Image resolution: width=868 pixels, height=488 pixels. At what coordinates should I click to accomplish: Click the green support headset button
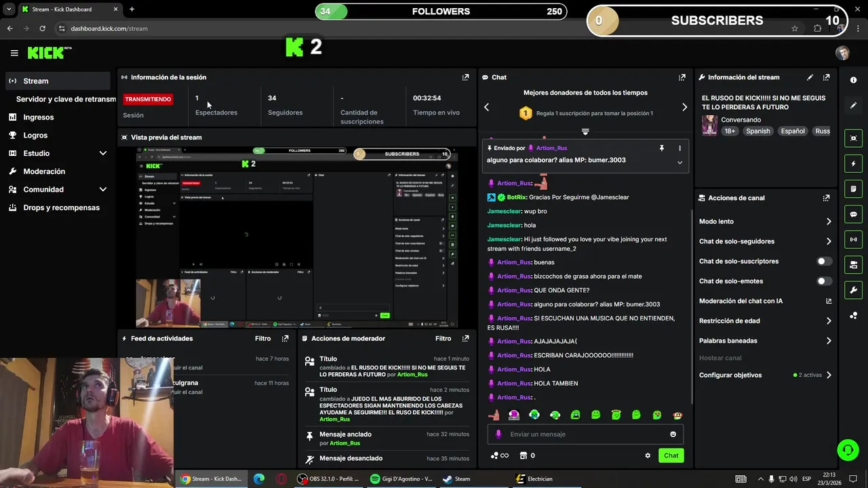tap(847, 450)
